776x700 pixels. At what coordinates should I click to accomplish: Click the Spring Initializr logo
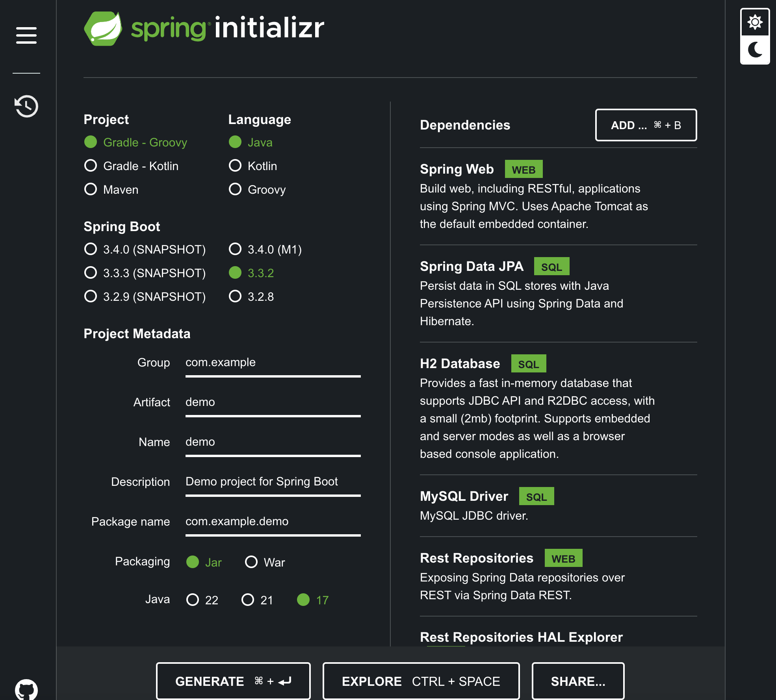(203, 28)
